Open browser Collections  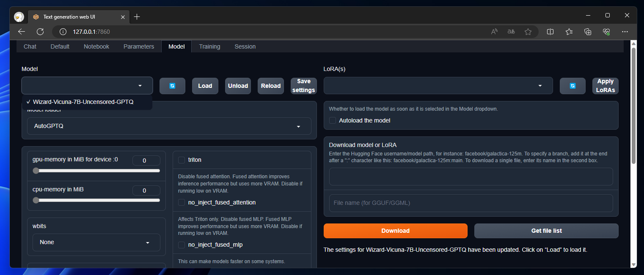[588, 32]
